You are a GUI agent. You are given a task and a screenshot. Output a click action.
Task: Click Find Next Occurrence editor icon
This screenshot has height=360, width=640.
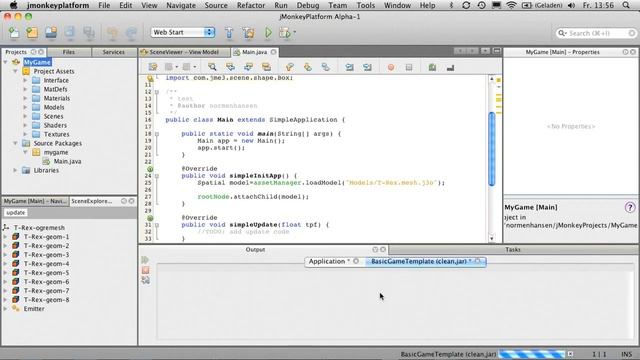(248, 67)
